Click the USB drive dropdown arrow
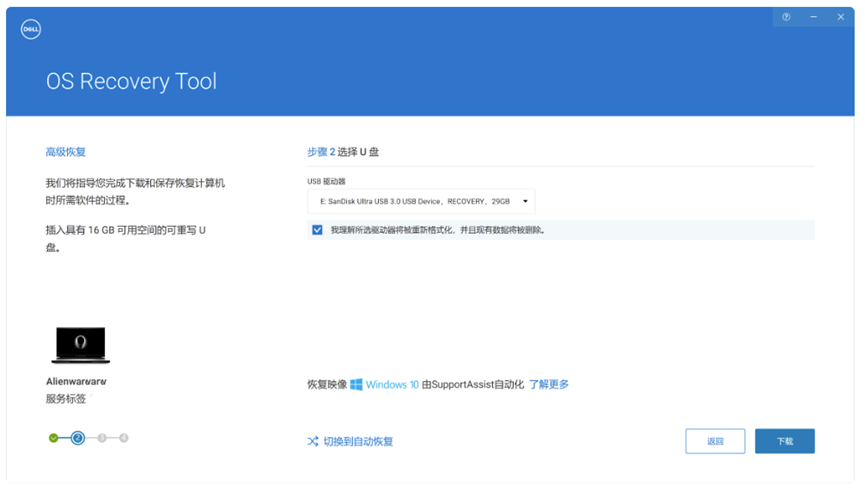865x491 pixels. pos(525,201)
